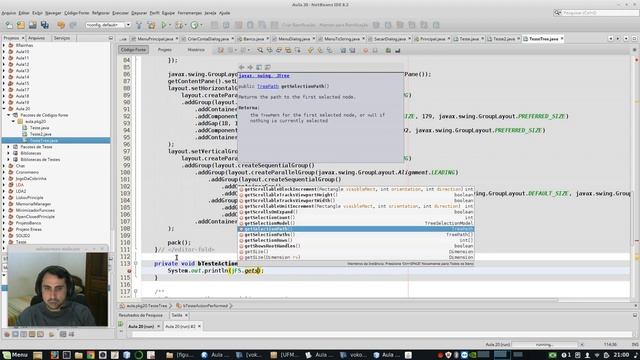Click the JTree link in the Javadoc popup
The image size is (640, 360).
coord(264,76)
